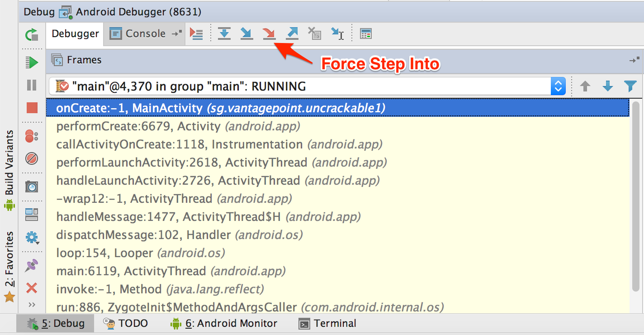
Task: Click the Step Out icon
Action: coord(292,33)
